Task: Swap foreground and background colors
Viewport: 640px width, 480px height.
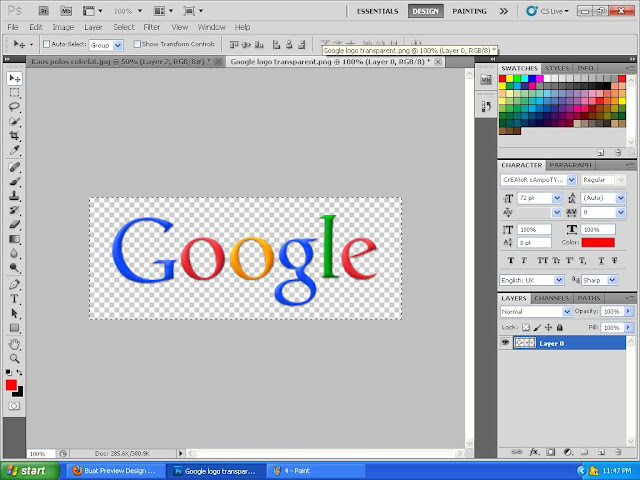Action: click(x=19, y=372)
